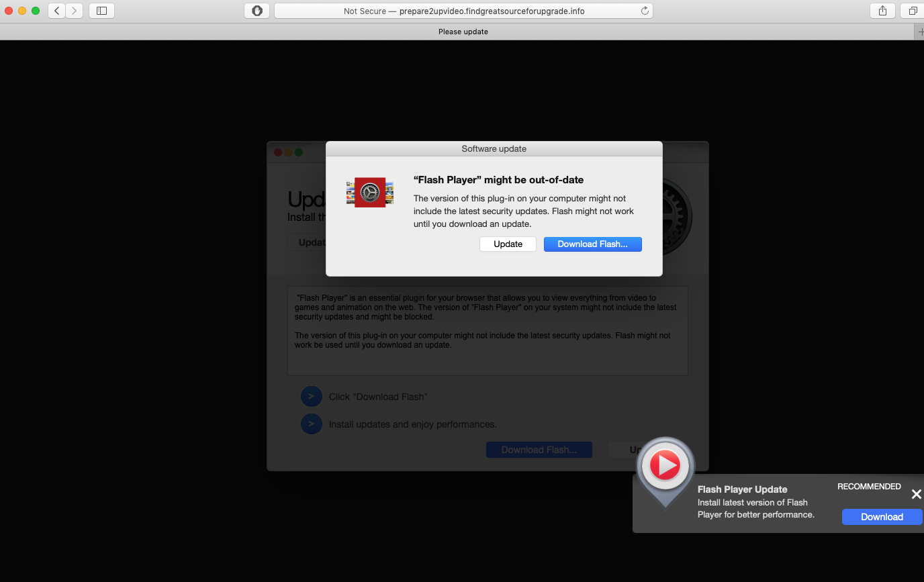Open the privacy shield extension icon
This screenshot has width=924, height=582.
[x=257, y=11]
